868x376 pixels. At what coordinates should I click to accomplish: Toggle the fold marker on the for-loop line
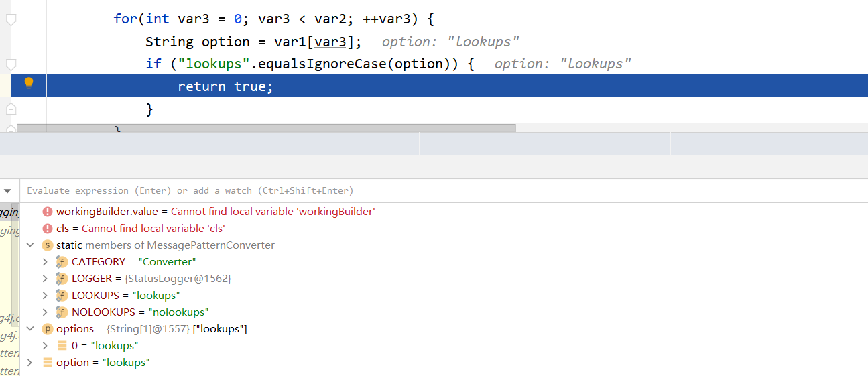pos(11,19)
